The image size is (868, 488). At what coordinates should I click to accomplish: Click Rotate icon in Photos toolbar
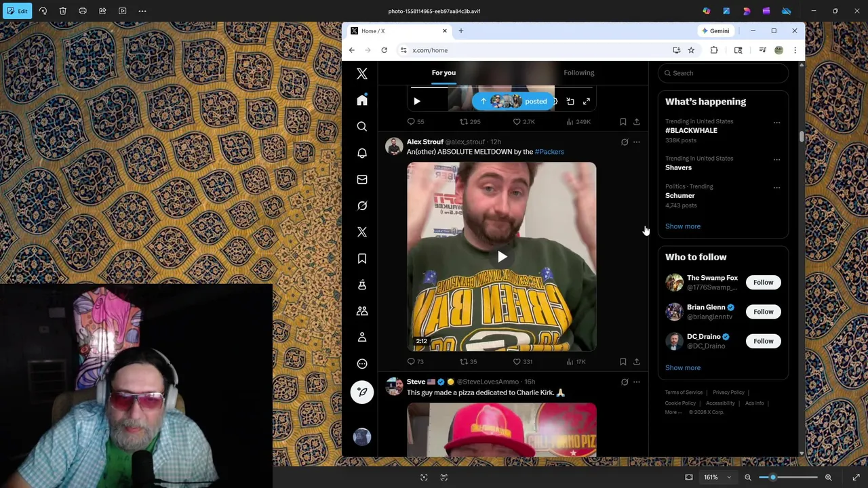[43, 11]
